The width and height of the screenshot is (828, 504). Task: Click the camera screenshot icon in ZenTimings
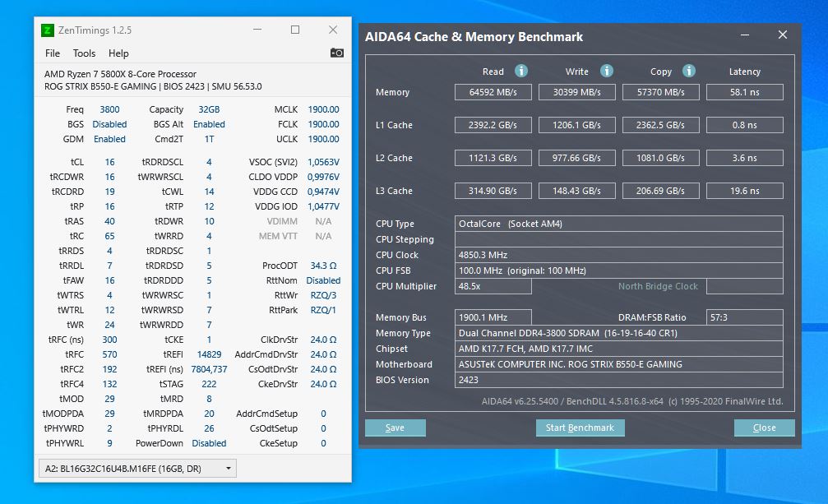coord(336,53)
